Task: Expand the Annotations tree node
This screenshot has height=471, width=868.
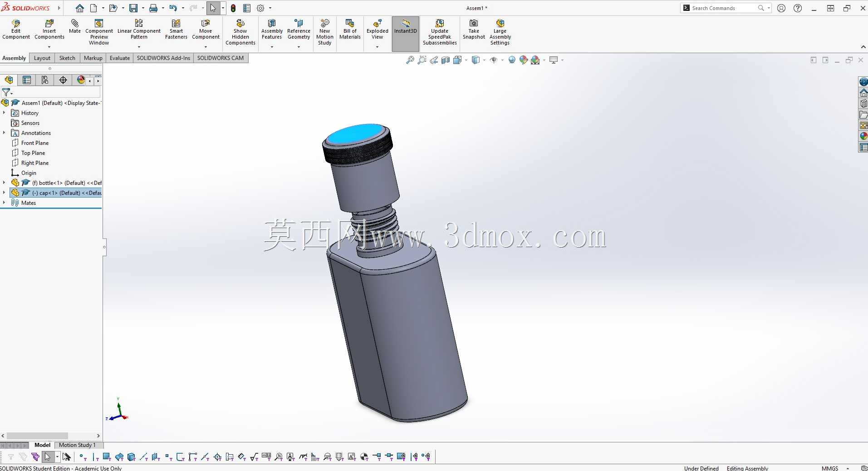Action: [4, 133]
